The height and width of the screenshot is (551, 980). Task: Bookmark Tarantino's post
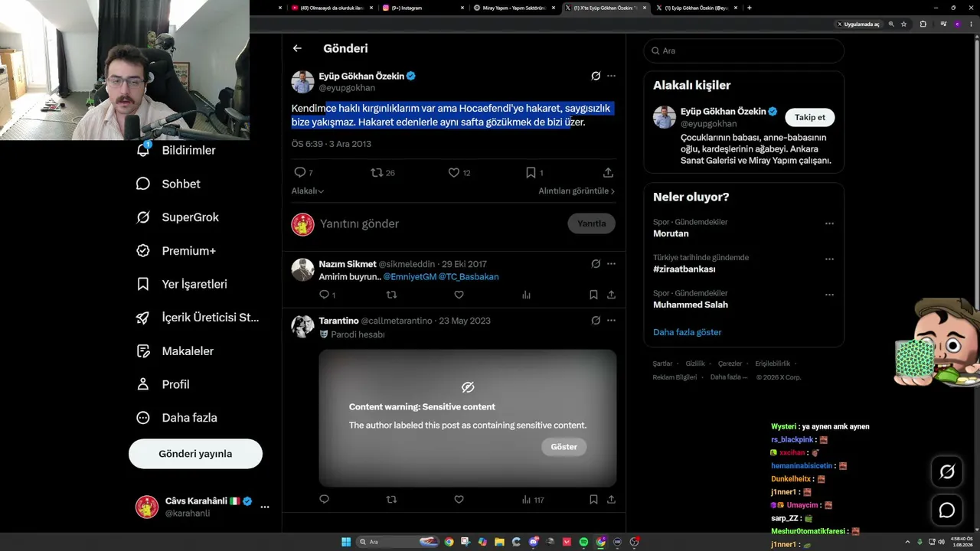tap(593, 500)
